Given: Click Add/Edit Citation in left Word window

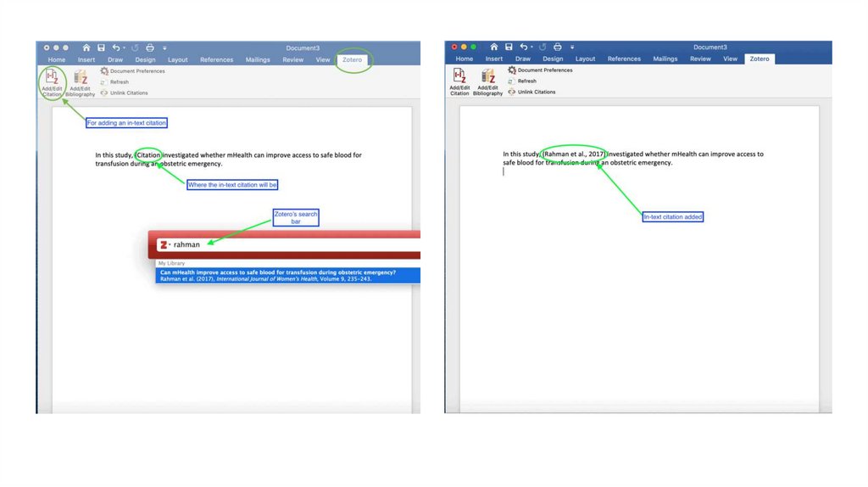Looking at the screenshot, I should click(52, 83).
